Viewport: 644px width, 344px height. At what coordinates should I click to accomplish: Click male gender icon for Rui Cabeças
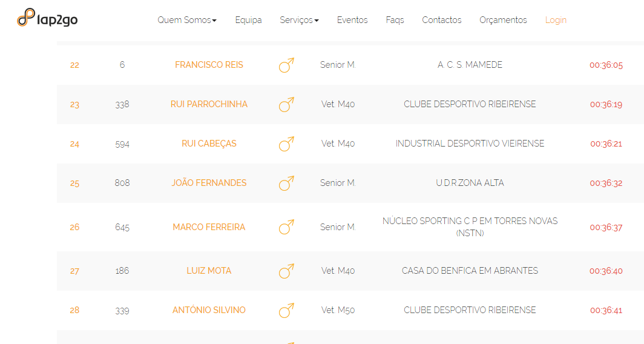[286, 144]
